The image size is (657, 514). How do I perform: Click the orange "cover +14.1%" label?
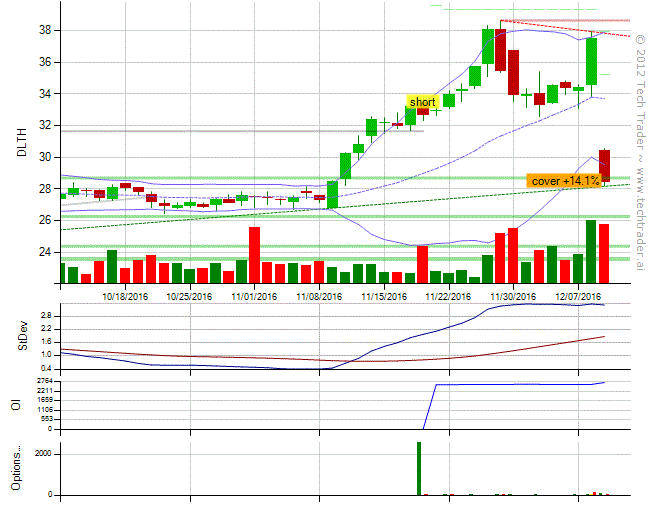click(565, 181)
